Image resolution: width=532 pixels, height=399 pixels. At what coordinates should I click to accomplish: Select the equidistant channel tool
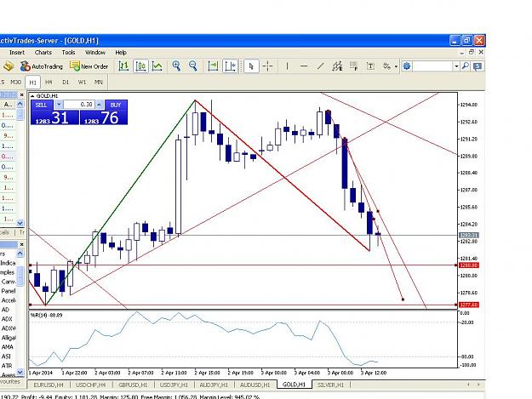(x=337, y=66)
